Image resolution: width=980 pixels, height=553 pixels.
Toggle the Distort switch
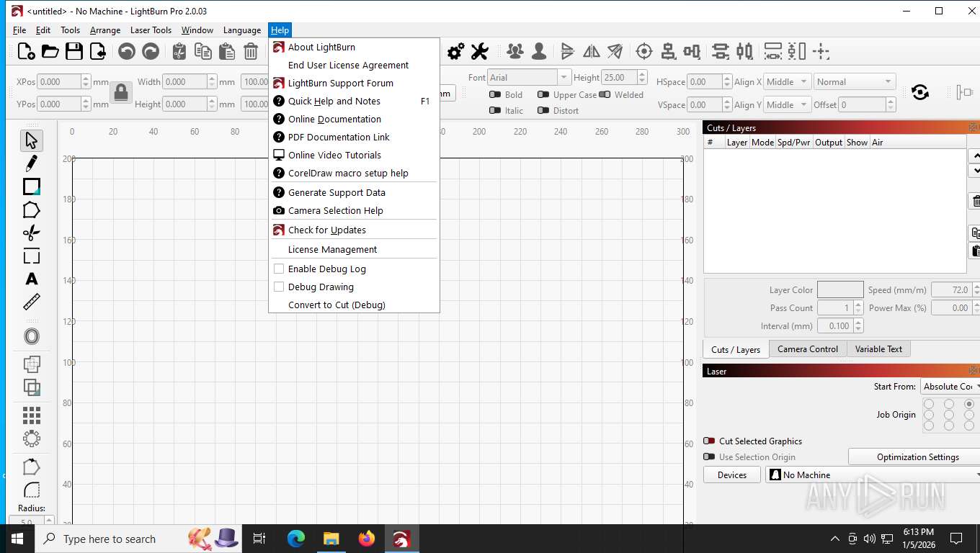coord(543,111)
